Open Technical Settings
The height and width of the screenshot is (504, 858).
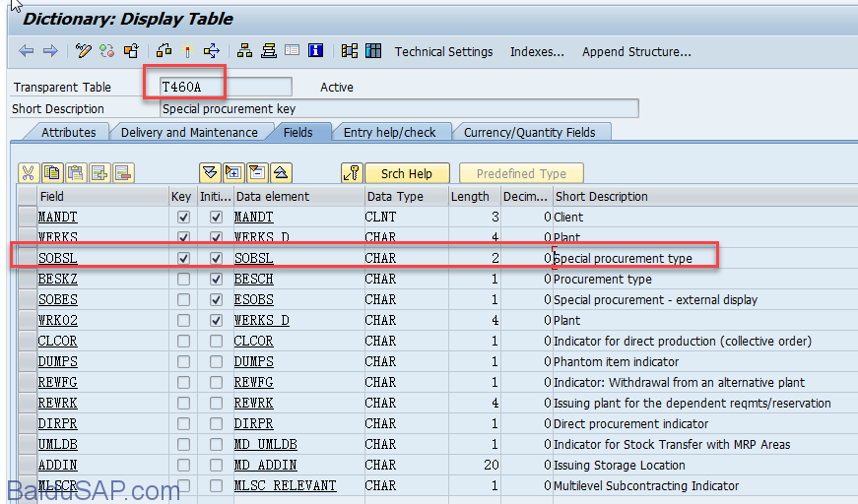(x=443, y=51)
